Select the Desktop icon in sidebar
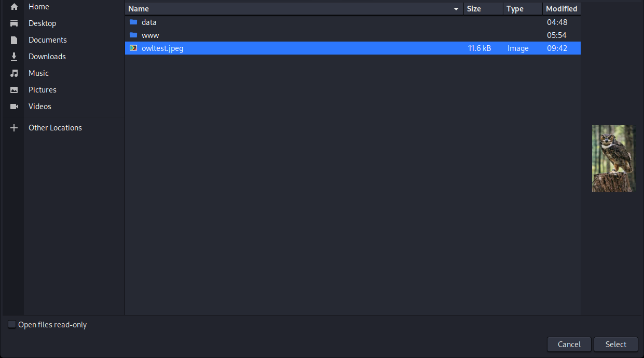Screen dimensions: 644x358 (13, 23)
